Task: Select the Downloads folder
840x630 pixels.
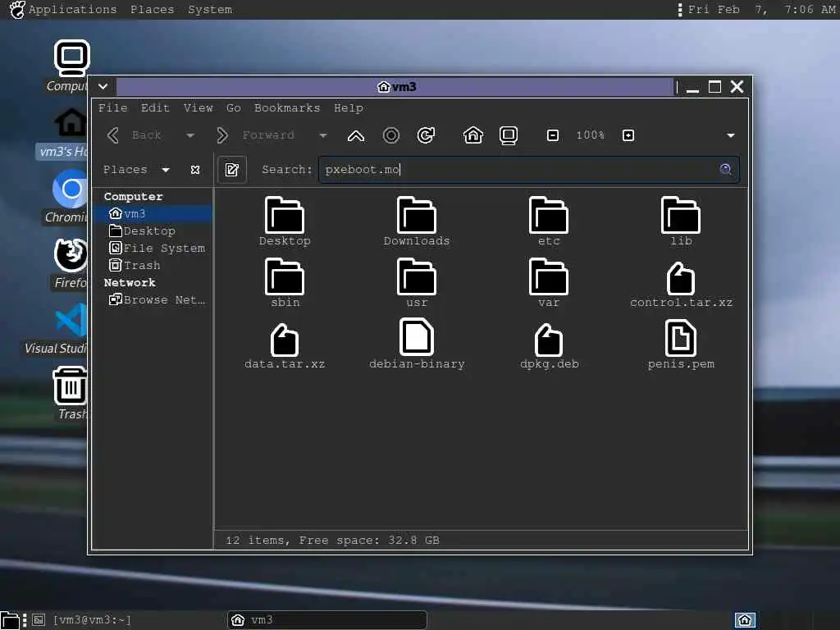Action: click(417, 221)
